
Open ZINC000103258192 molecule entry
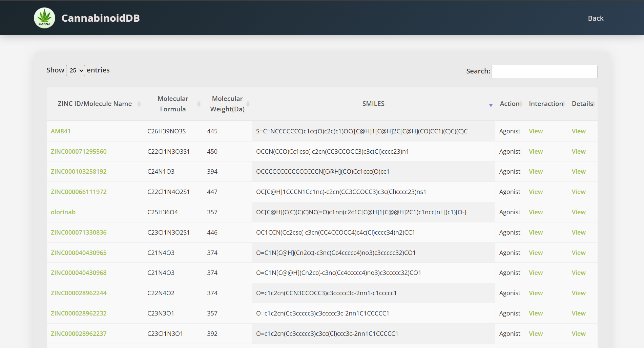(78, 172)
